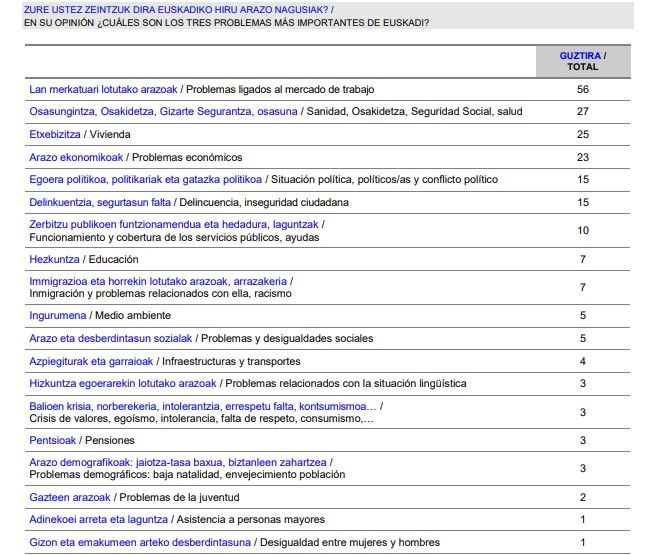
Task: Click the 'Ingurumena' blue label
Action: [x=58, y=316]
